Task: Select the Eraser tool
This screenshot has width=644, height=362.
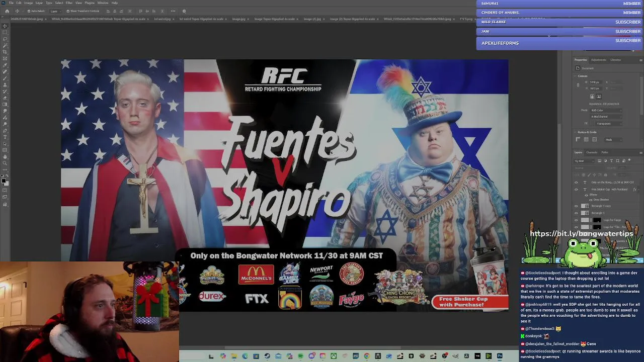Action: pos(5,98)
